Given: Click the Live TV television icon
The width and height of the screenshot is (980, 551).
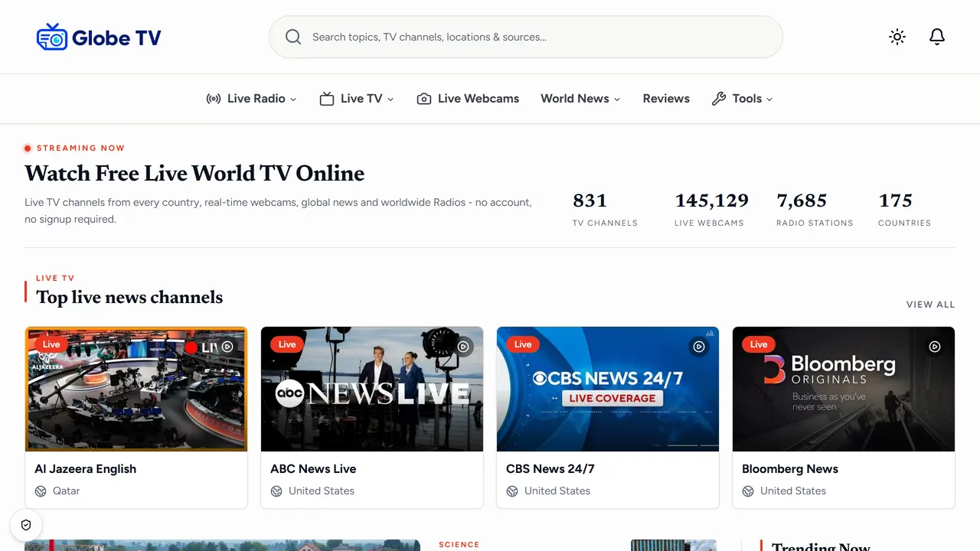Looking at the screenshot, I should 327,99.
